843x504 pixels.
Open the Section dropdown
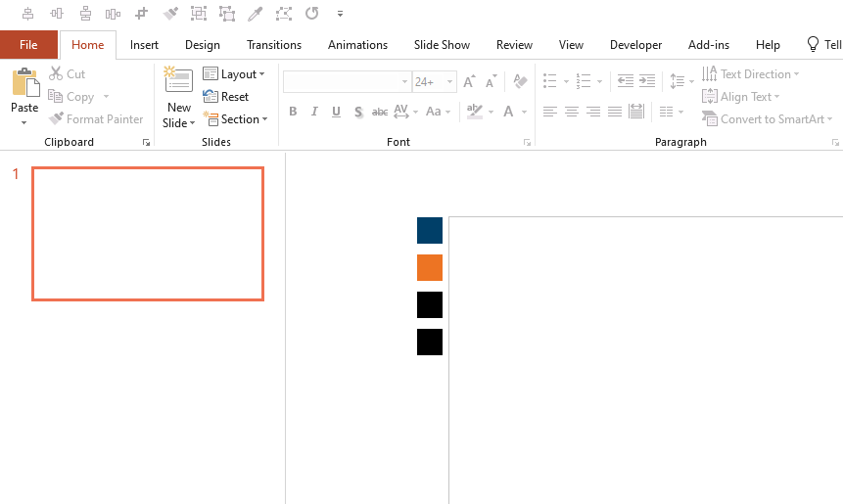[236, 119]
